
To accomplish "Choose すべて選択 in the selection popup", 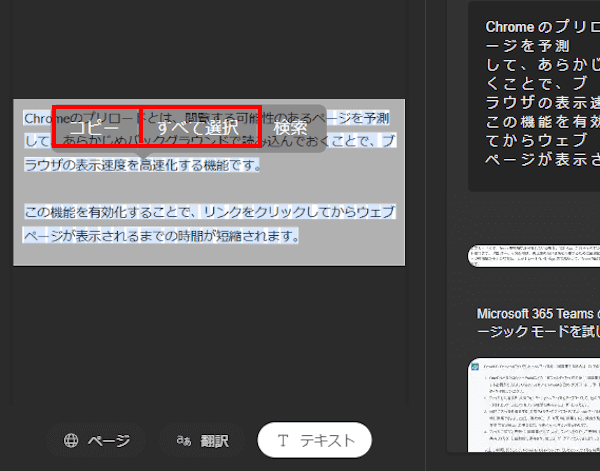I will tap(200, 127).
